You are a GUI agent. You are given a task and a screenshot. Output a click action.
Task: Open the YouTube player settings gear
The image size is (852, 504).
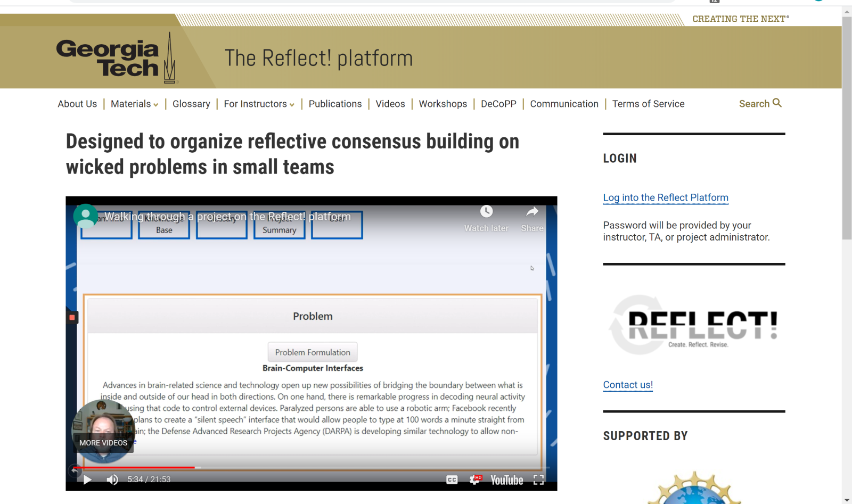pos(474,480)
